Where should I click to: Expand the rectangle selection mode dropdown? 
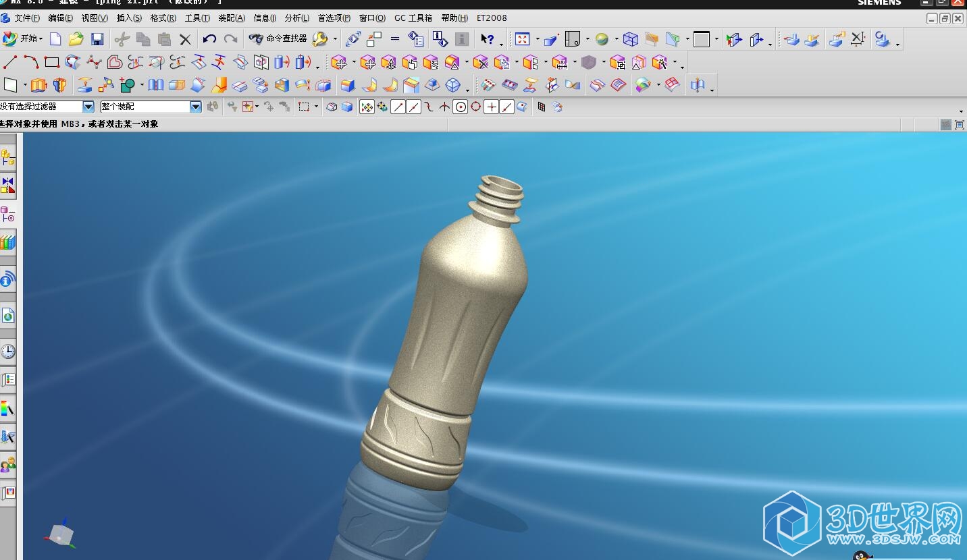click(316, 107)
